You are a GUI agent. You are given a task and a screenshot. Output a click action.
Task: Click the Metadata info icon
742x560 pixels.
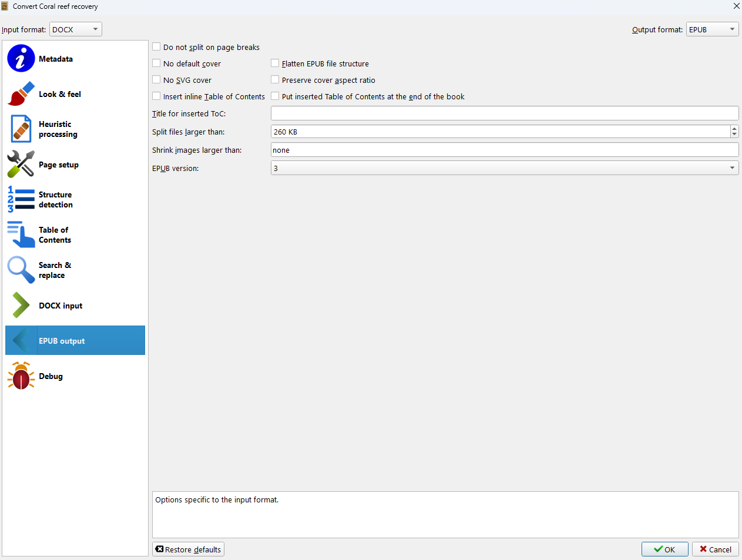[x=21, y=59]
